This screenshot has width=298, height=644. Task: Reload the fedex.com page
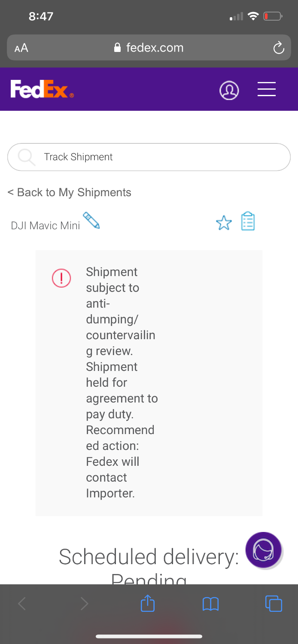tap(279, 48)
